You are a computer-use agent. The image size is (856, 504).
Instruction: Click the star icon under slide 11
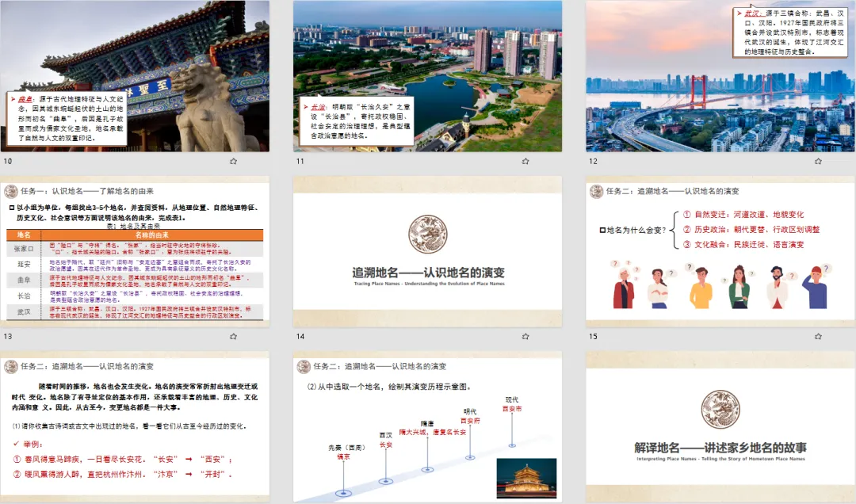point(525,161)
